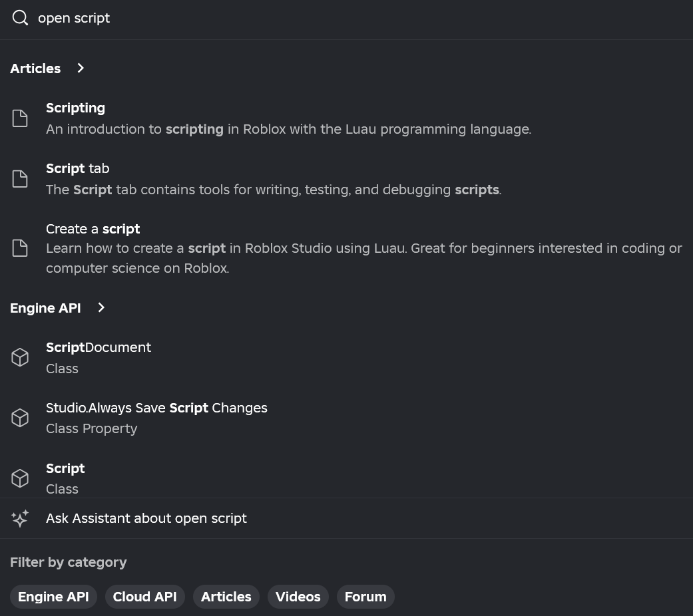The image size is (693, 616).
Task: Click the document icon beside Create a script
Action: (x=20, y=248)
